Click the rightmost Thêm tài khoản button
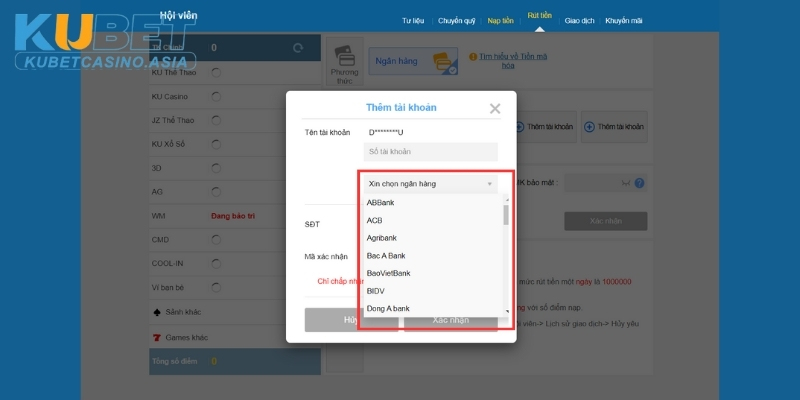Image resolution: width=800 pixels, height=400 pixels. click(614, 127)
